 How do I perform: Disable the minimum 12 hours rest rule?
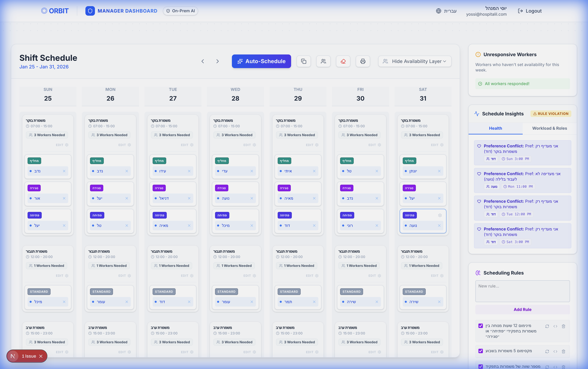coord(481,326)
